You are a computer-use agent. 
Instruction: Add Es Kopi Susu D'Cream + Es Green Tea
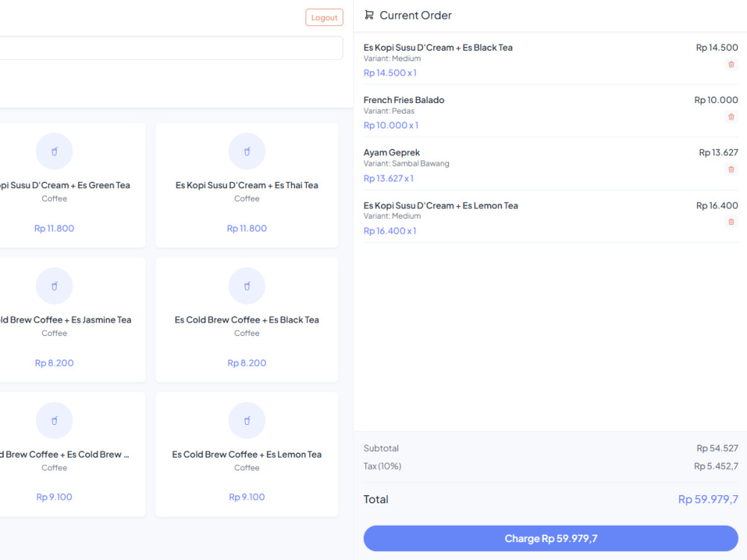[x=72, y=185]
